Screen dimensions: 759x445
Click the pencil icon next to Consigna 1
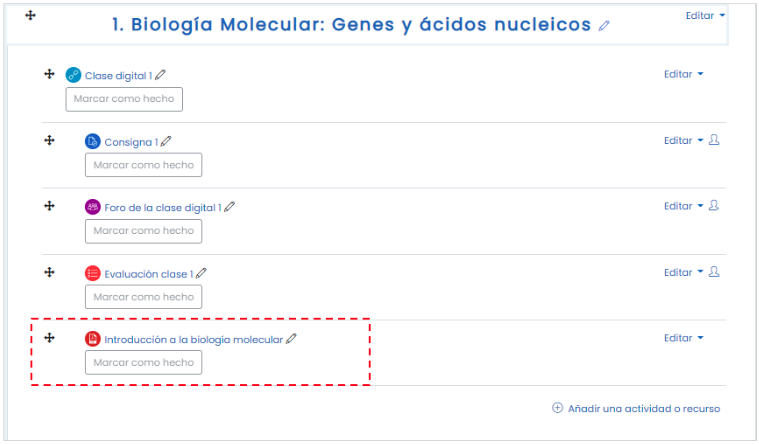[x=166, y=141]
